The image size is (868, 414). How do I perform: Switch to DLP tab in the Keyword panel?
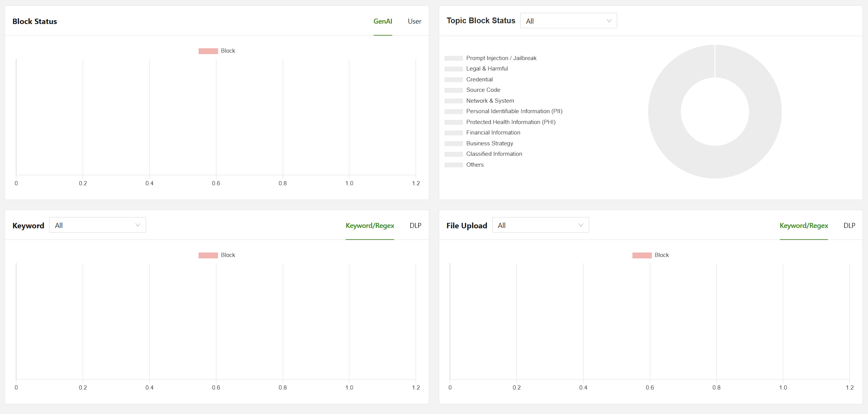415,226
